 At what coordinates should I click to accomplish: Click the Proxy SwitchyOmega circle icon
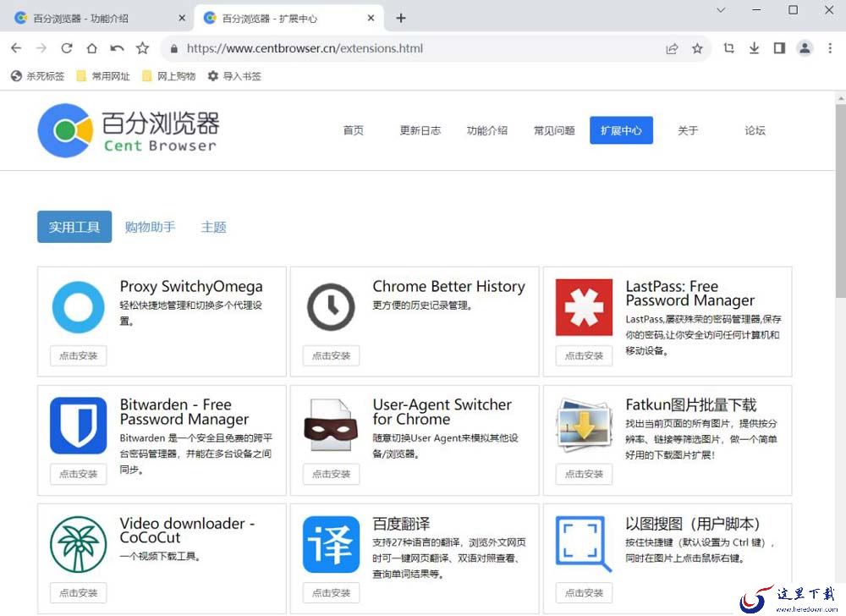(x=78, y=307)
